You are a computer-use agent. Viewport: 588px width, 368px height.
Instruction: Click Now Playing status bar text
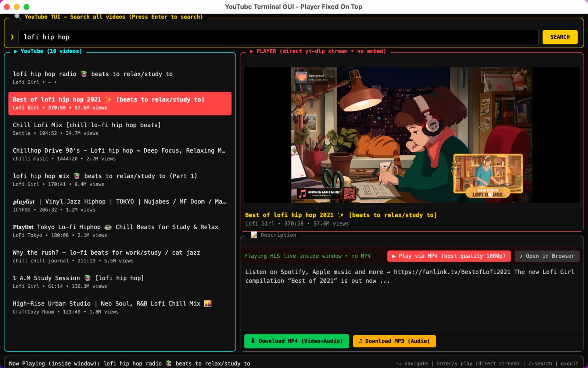(129, 363)
